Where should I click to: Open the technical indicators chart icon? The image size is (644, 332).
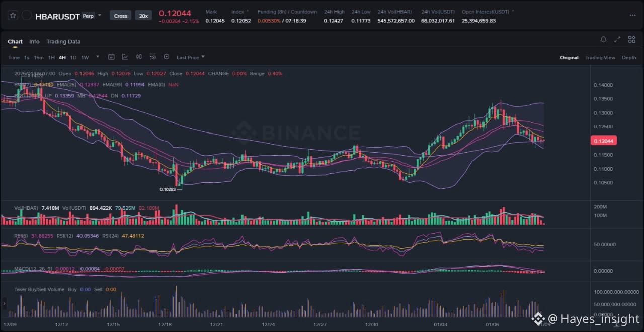[125, 57]
